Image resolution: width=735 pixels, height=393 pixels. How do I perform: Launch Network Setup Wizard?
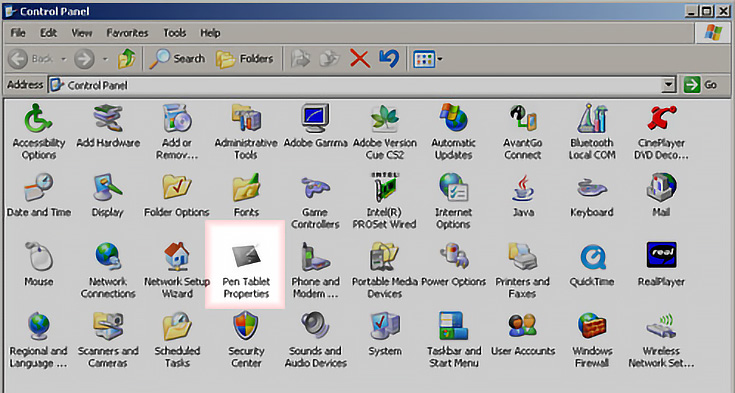click(x=177, y=270)
